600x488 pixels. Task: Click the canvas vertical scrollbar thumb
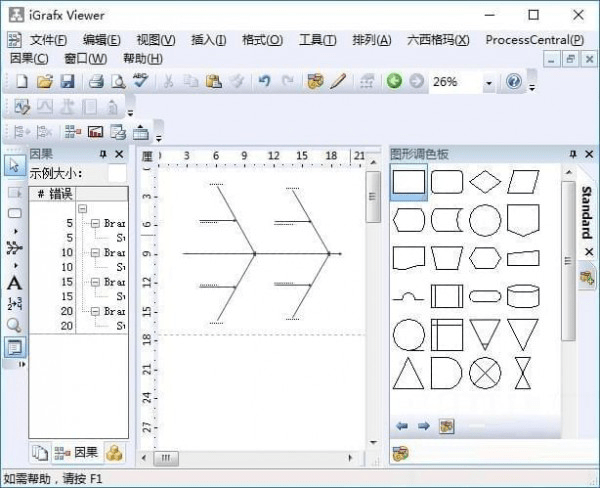pyautogui.click(x=373, y=196)
